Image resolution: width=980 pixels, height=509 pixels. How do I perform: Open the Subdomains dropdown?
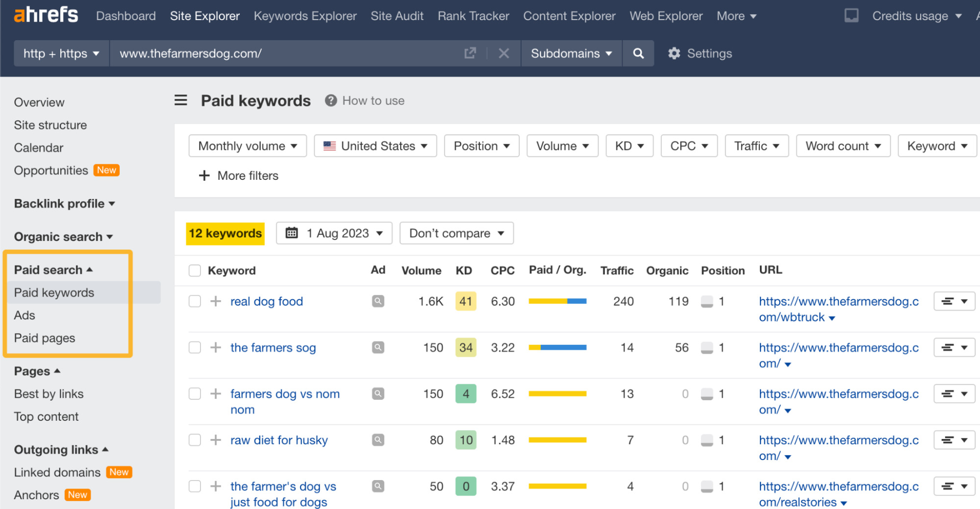(570, 53)
